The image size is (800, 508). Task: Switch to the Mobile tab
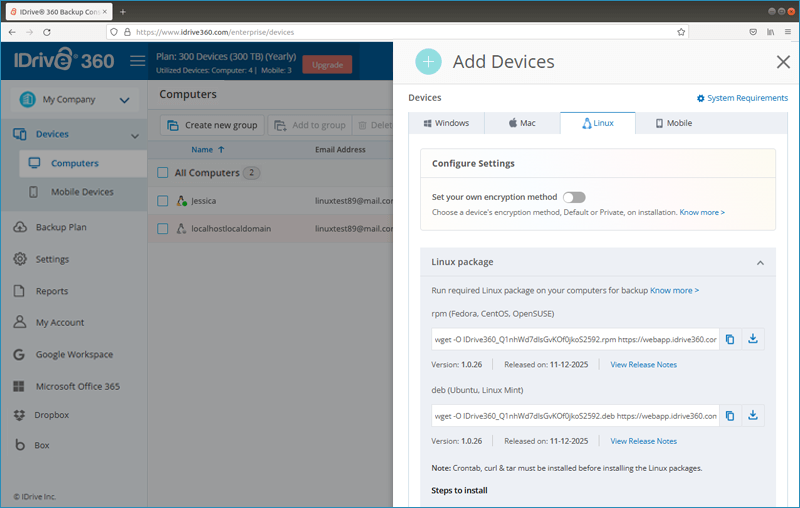pos(673,123)
